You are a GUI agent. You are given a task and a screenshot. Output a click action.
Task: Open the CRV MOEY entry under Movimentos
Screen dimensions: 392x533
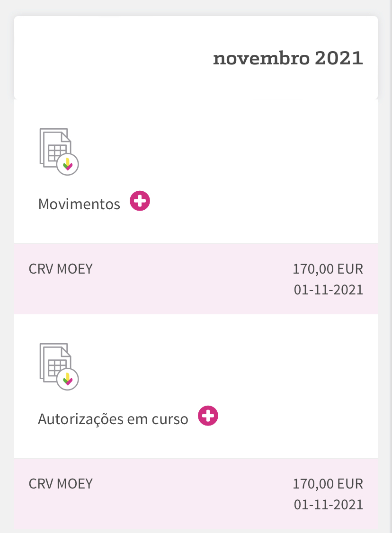(x=61, y=269)
